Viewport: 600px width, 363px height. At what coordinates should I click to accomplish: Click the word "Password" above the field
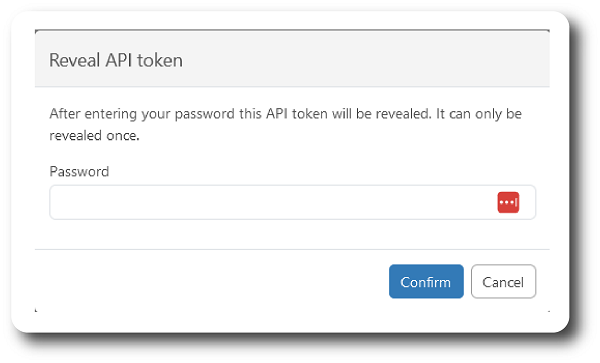coord(79,171)
